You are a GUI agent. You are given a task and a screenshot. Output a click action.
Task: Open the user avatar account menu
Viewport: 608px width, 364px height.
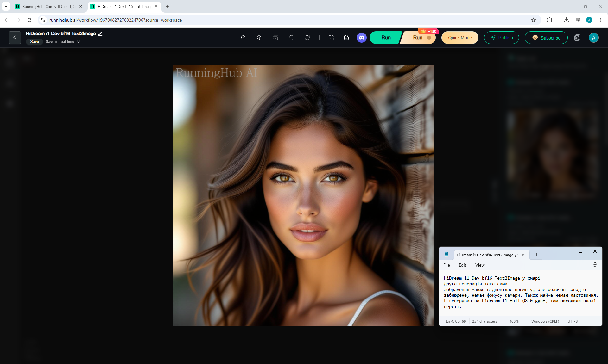click(x=593, y=38)
